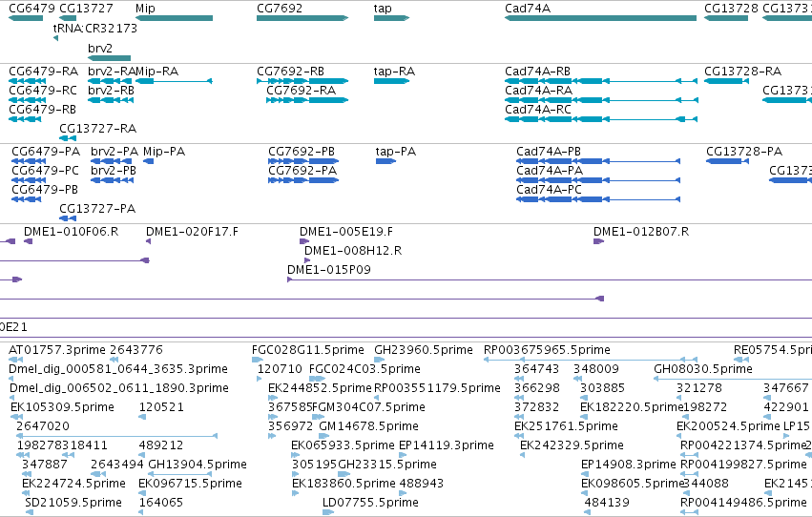Click the GH08030.5prime EST line
Image resolution: width=812 pixels, height=517 pixels.
733,379
